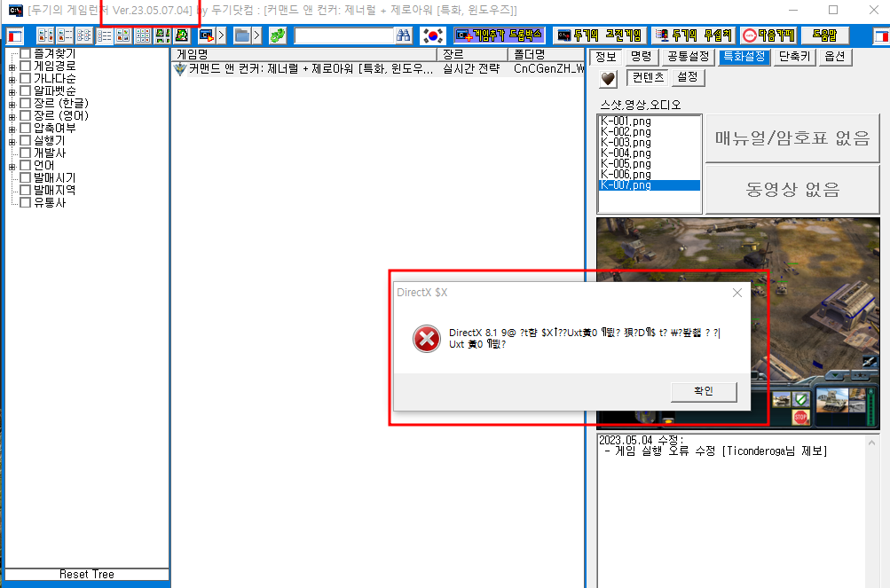The image size is (890, 588).
Task: Check the 장르 (한글) checkbox
Action: (x=25, y=103)
